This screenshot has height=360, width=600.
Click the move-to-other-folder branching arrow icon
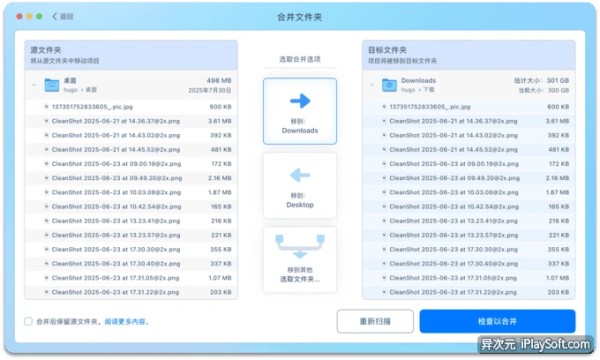(300, 247)
